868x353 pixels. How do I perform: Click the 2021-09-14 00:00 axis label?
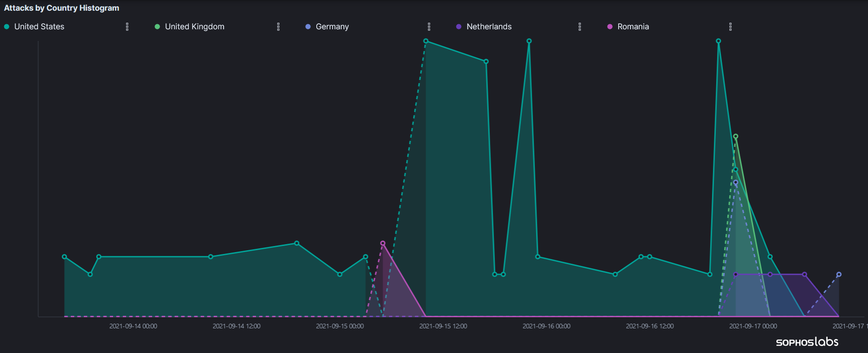pyautogui.click(x=133, y=326)
